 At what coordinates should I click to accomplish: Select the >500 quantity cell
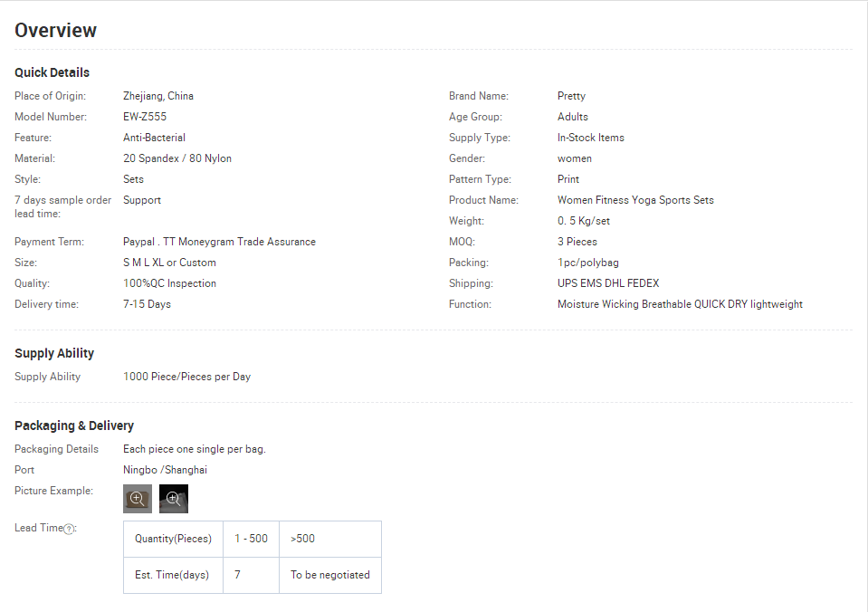coord(330,539)
